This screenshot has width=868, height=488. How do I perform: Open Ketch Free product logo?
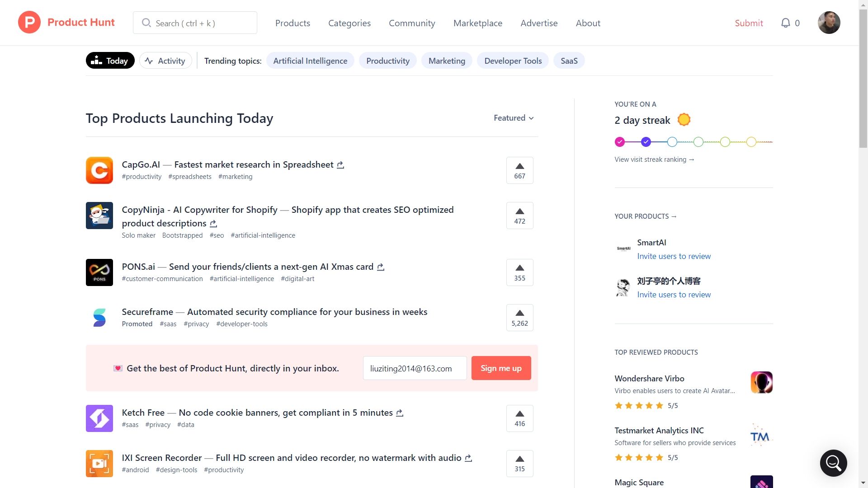coord(99,418)
